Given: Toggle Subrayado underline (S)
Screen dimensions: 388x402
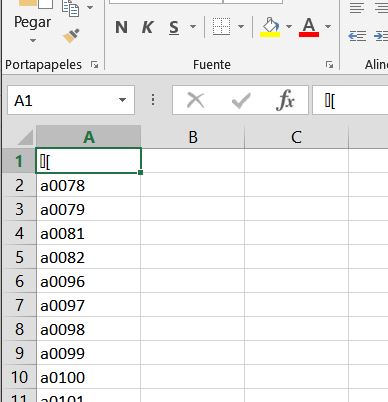Looking at the screenshot, I should click(x=174, y=27).
